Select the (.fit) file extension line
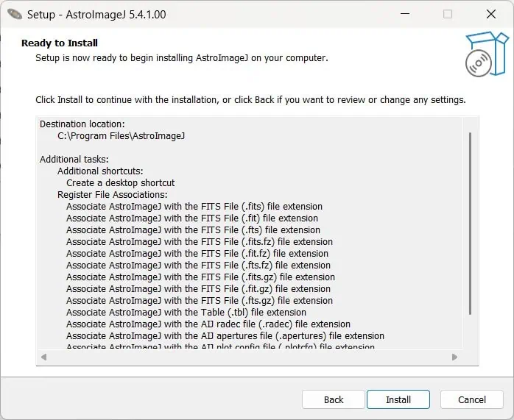This screenshot has width=514, height=420. [x=192, y=218]
